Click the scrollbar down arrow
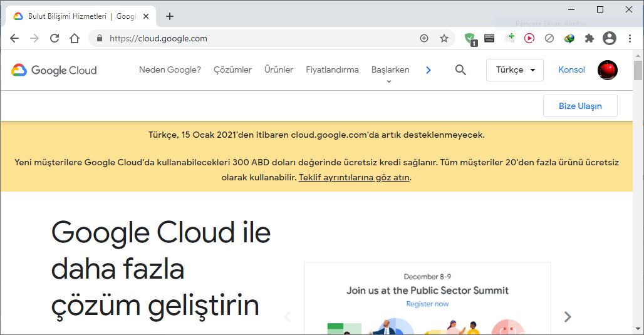The width and height of the screenshot is (644, 335). coord(638,329)
